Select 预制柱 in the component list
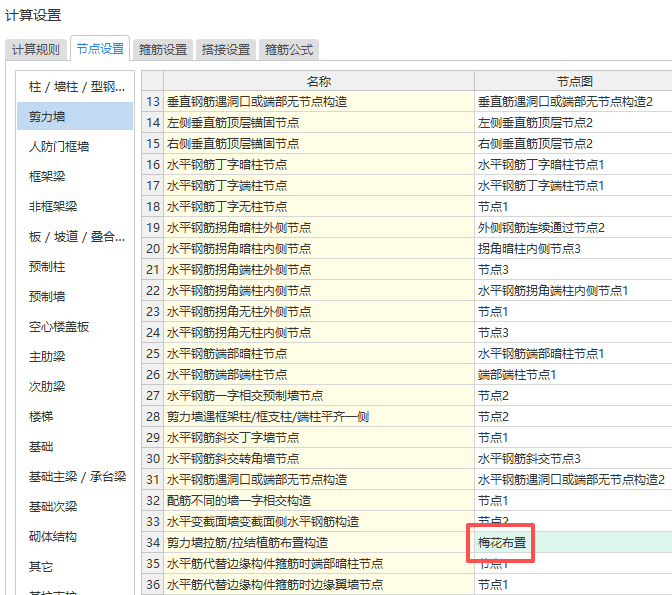The width and height of the screenshot is (672, 595). tap(75, 267)
